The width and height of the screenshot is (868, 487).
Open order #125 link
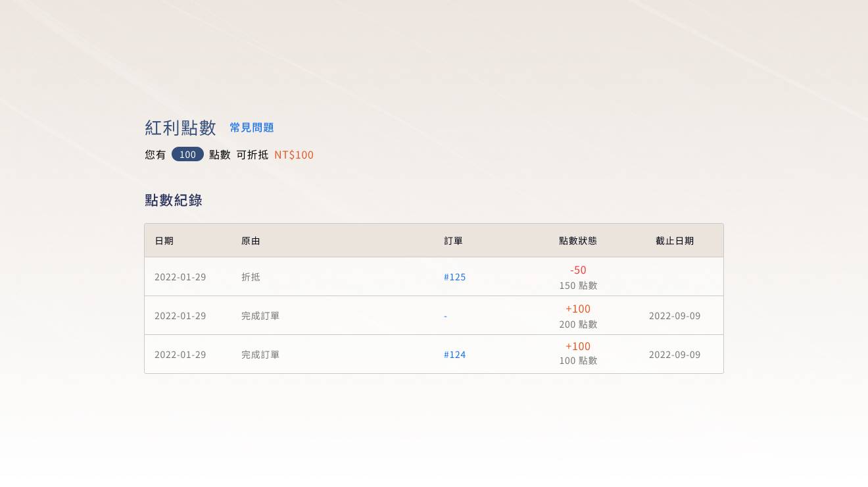455,277
